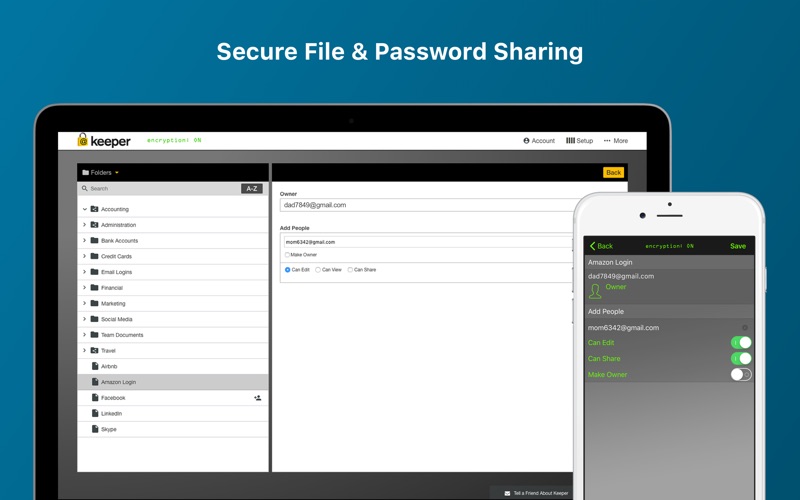This screenshot has width=800, height=500.
Task: Select the Can Edit radio button
Action: click(288, 270)
